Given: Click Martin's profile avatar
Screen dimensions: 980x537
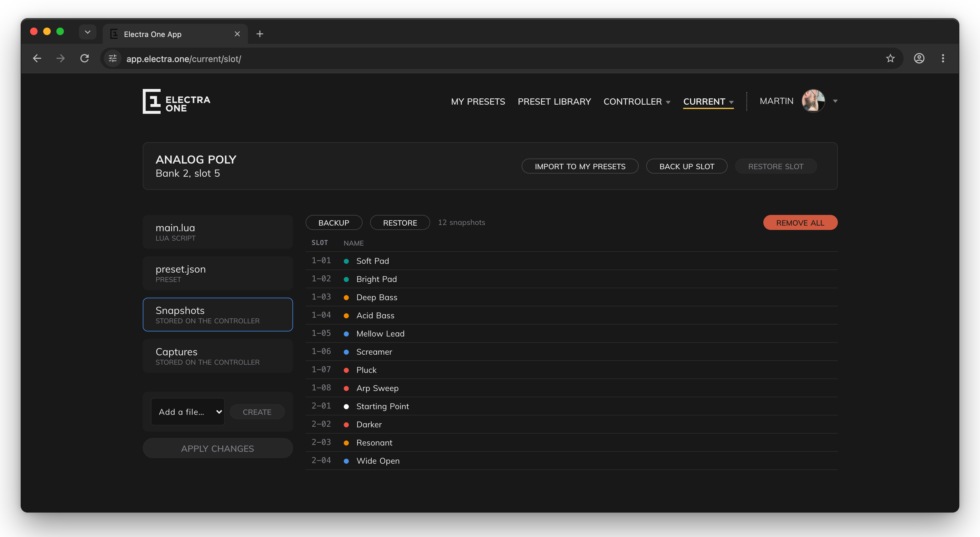Looking at the screenshot, I should tap(813, 101).
